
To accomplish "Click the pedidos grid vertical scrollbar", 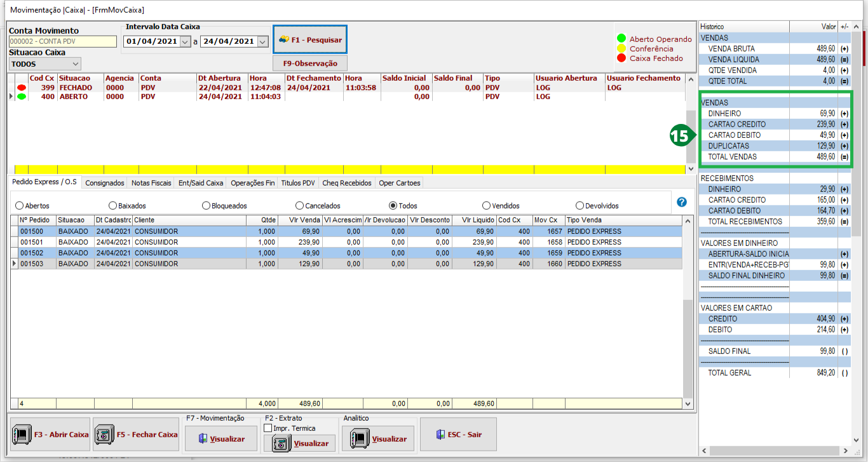I will point(687,312).
